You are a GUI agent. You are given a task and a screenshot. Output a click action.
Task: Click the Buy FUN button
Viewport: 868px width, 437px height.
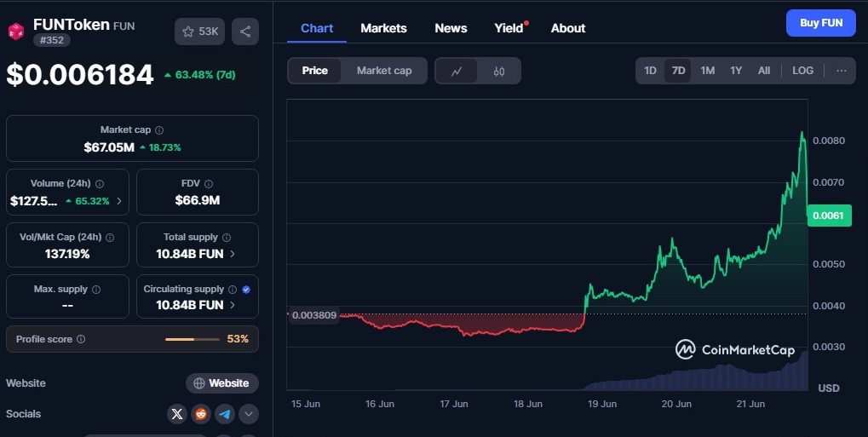821,23
